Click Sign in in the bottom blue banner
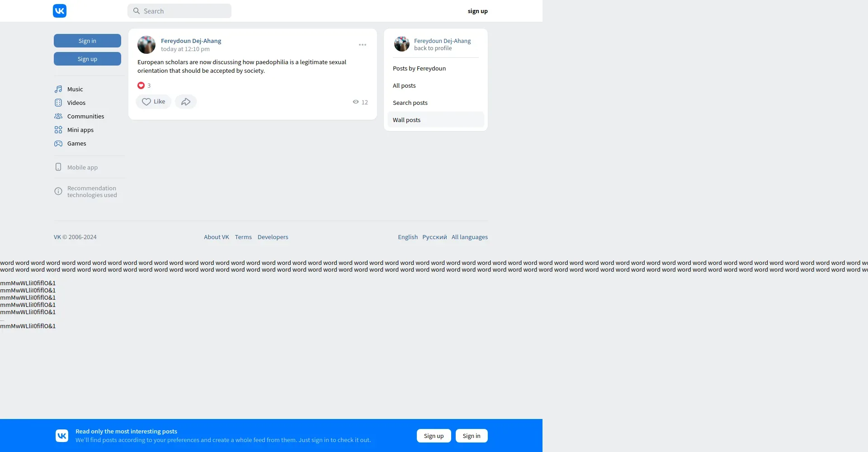Image resolution: width=868 pixels, height=452 pixels. point(472,436)
